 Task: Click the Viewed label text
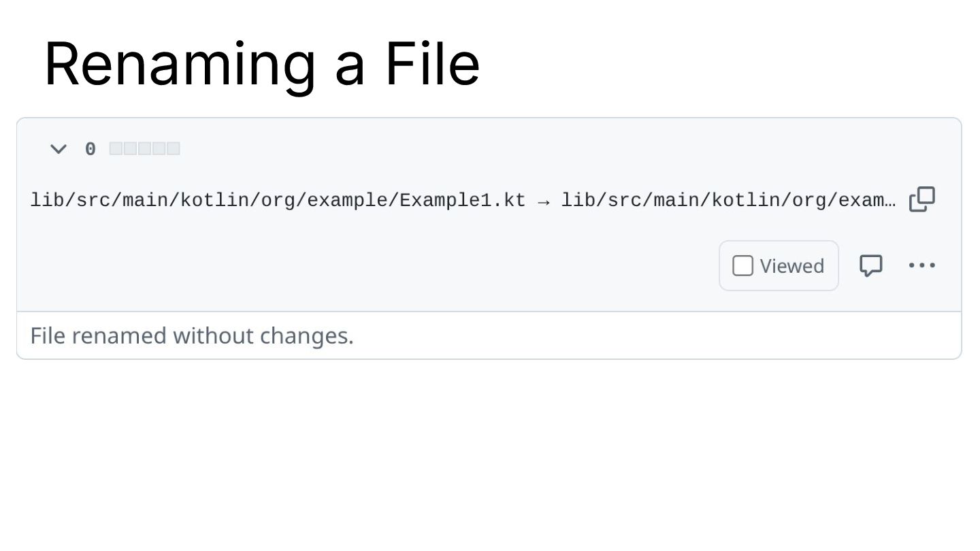[791, 266]
